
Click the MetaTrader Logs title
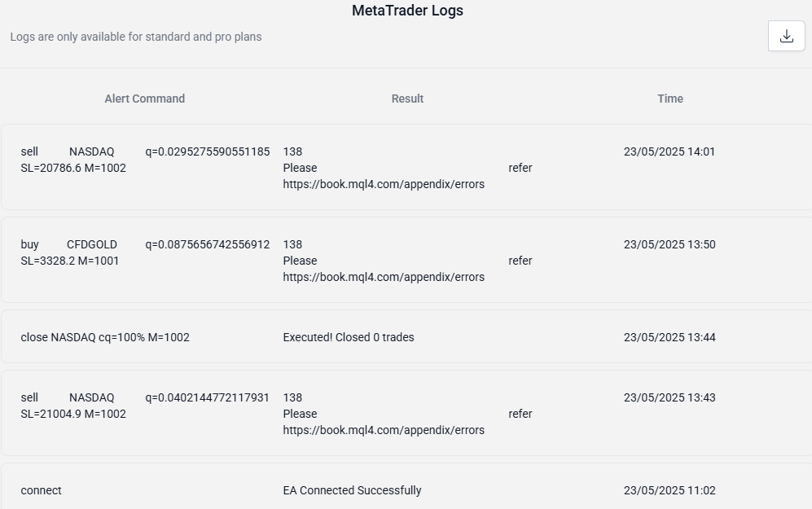tap(407, 11)
